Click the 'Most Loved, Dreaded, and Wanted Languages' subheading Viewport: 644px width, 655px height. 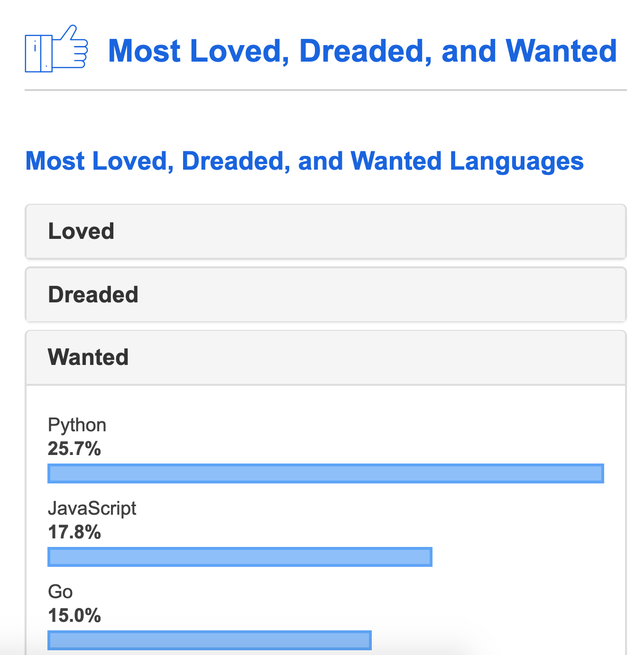pos(304,161)
